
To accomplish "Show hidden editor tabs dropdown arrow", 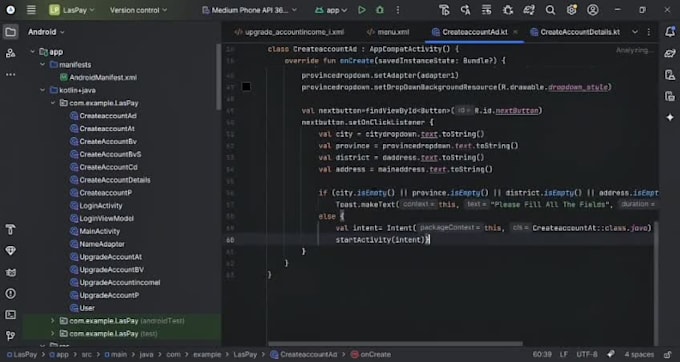I will pyautogui.click(x=635, y=32).
